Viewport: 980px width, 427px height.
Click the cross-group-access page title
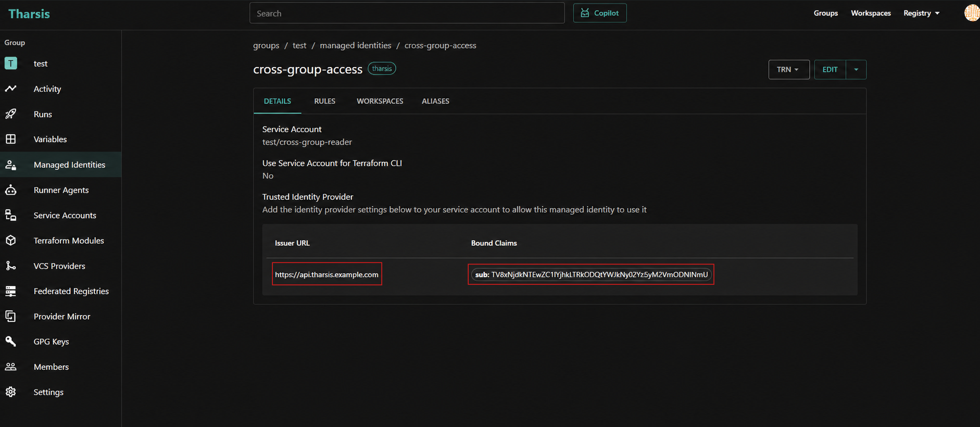tap(308, 69)
